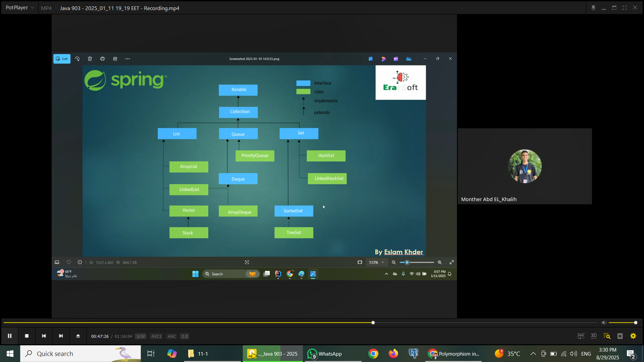
Task: Adjust the player volume slider
Action: [x=623, y=322]
